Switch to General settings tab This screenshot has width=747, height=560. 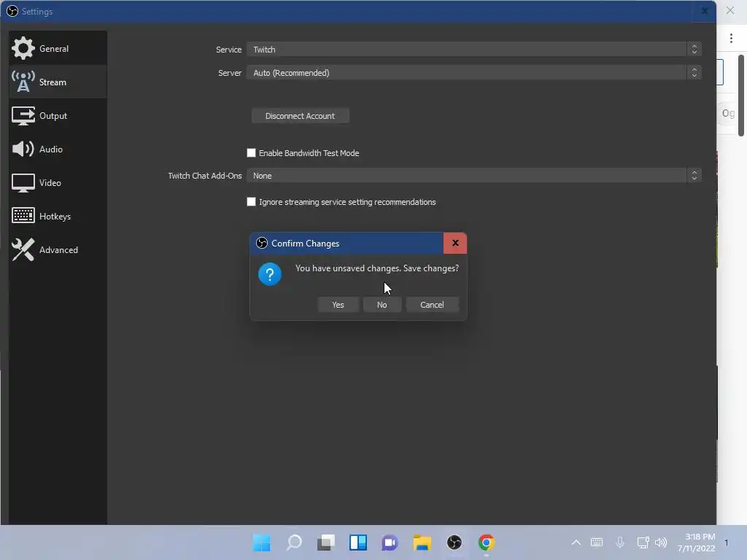click(58, 48)
